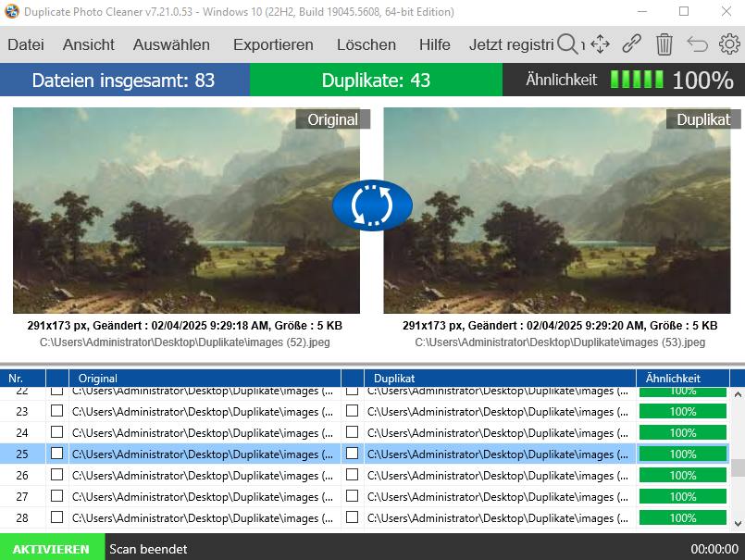
Task: Click the green AKTIVIEREN button
Action: tap(52, 547)
